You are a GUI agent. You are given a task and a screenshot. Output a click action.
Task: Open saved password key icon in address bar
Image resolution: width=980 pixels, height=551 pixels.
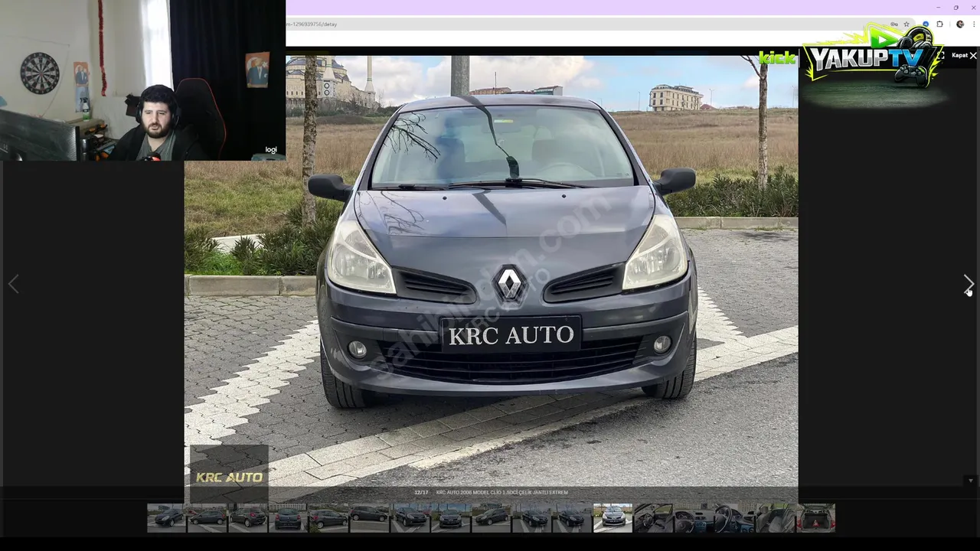894,24
